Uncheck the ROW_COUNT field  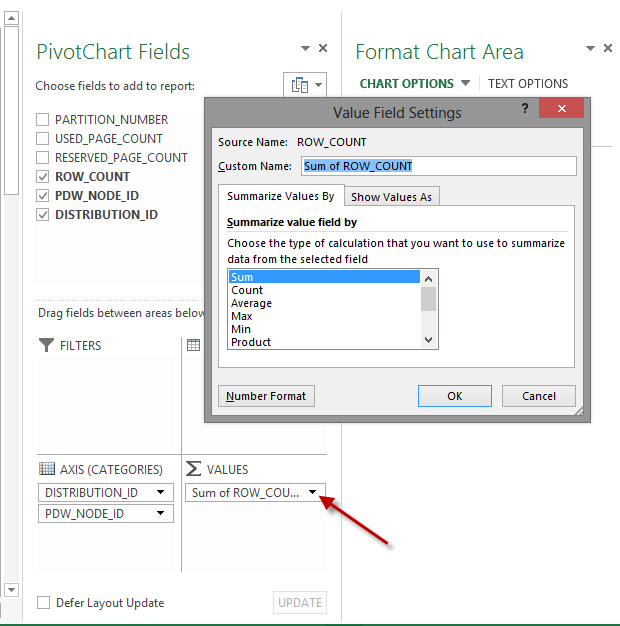tap(42, 176)
